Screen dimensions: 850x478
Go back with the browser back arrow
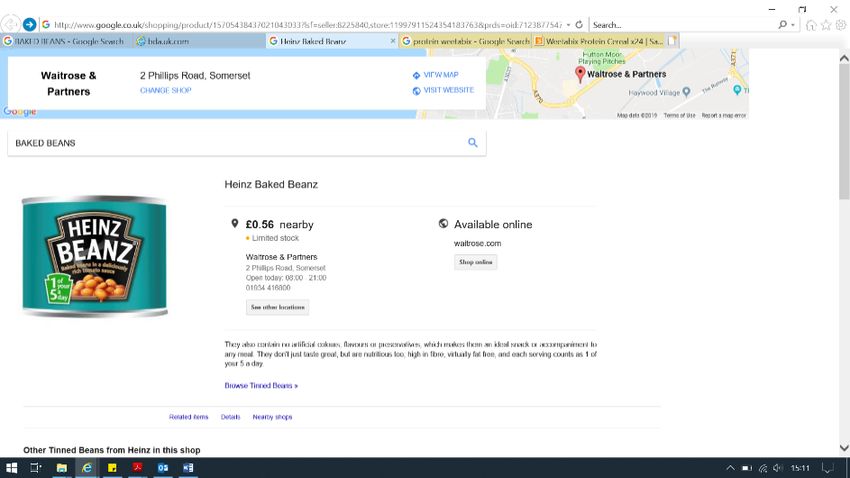coord(10,24)
